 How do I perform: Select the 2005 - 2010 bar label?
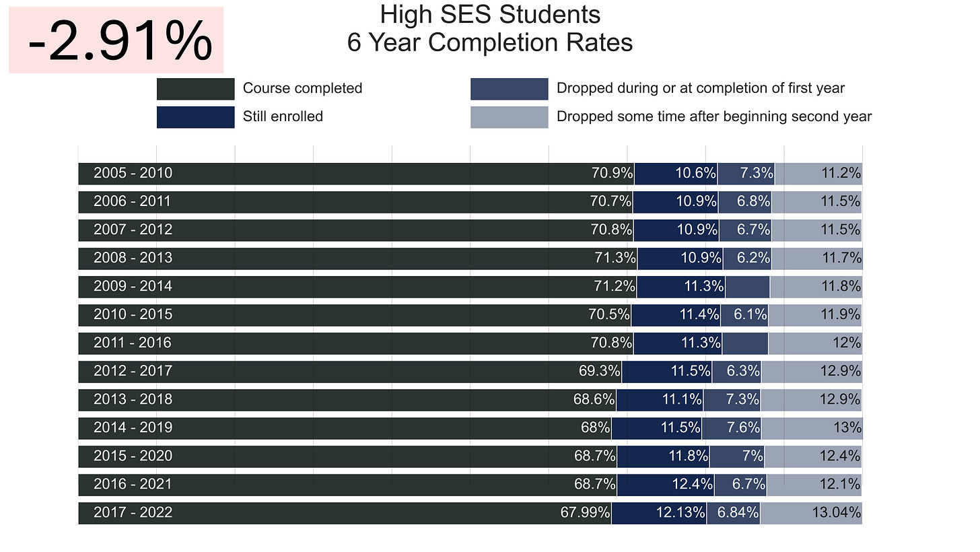[x=133, y=173]
